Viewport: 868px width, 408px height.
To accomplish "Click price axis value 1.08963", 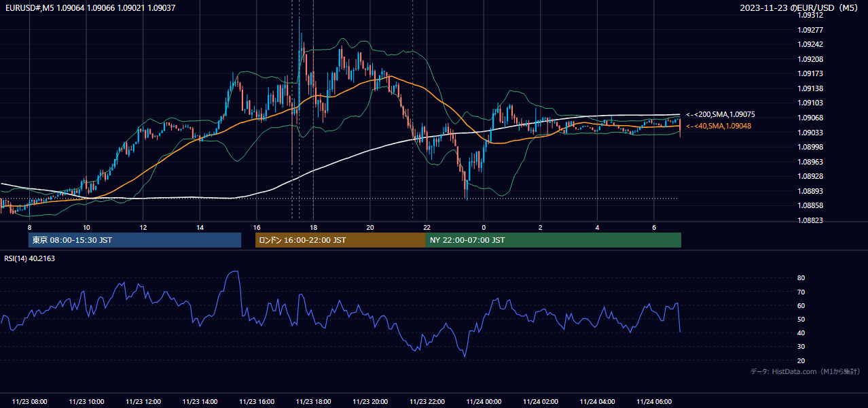I will point(810,162).
